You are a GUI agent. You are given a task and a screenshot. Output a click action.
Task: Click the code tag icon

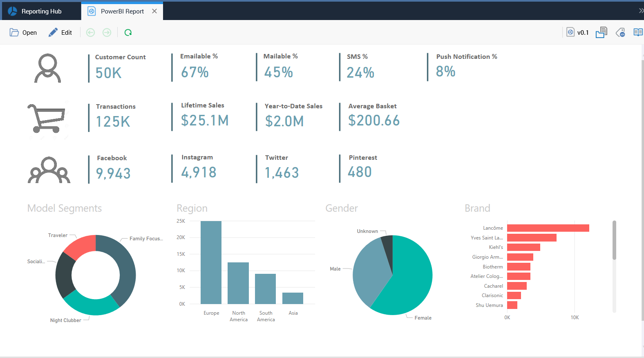pos(620,33)
